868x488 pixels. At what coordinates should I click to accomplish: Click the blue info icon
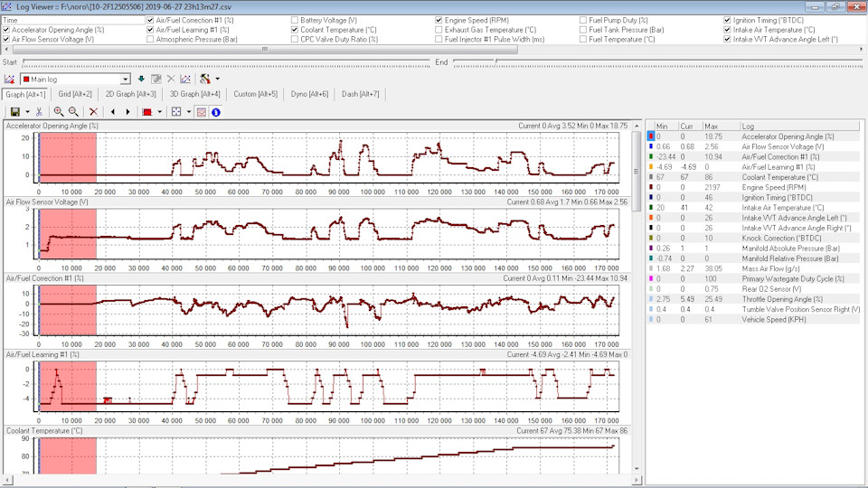(x=216, y=112)
